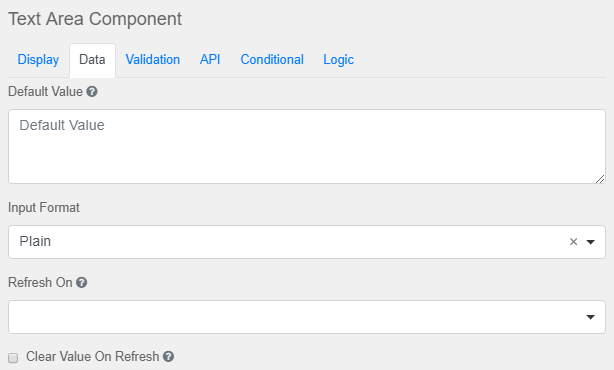614x370 pixels.
Task: Click the Clear Value On Refresh help icon
Action: (x=168, y=356)
